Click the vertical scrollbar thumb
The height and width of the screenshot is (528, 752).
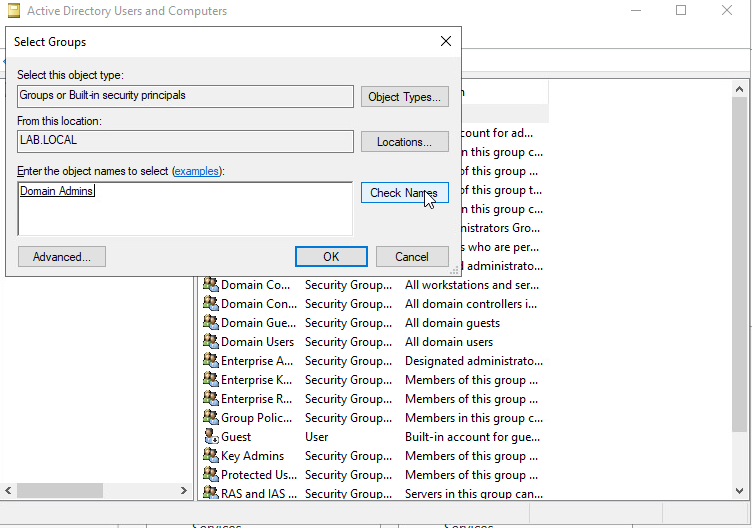tap(739, 264)
